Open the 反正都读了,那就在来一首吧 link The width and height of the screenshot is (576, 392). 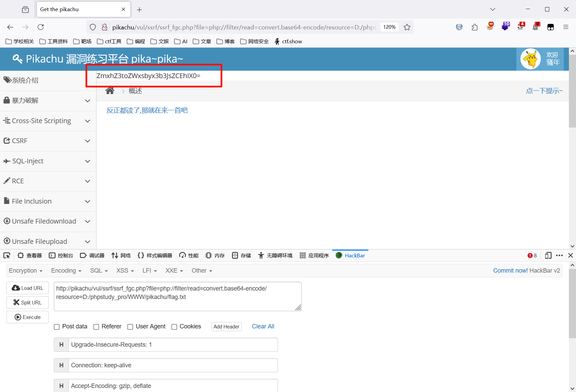point(147,110)
